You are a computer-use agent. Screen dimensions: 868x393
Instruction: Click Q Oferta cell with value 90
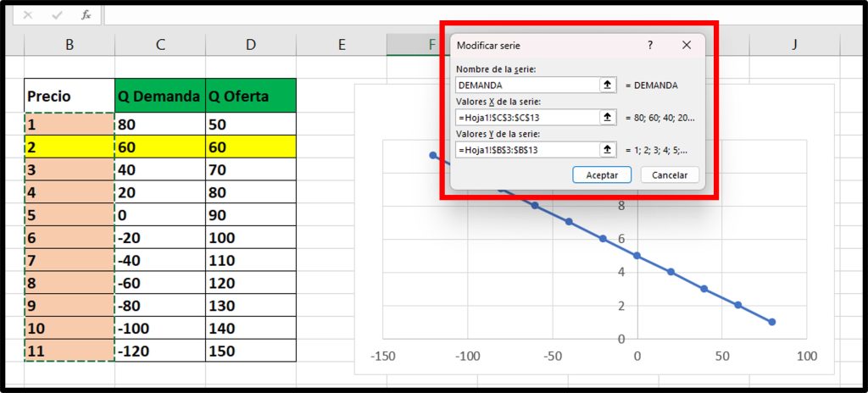tap(251, 215)
